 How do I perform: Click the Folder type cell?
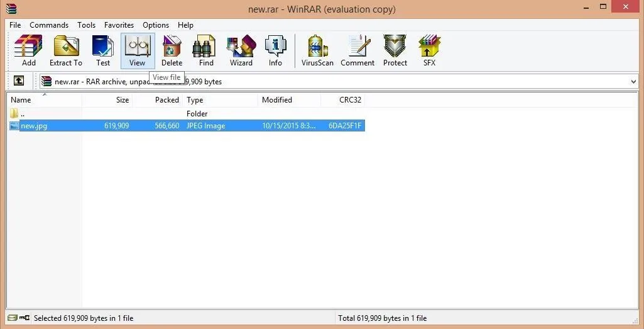197,113
